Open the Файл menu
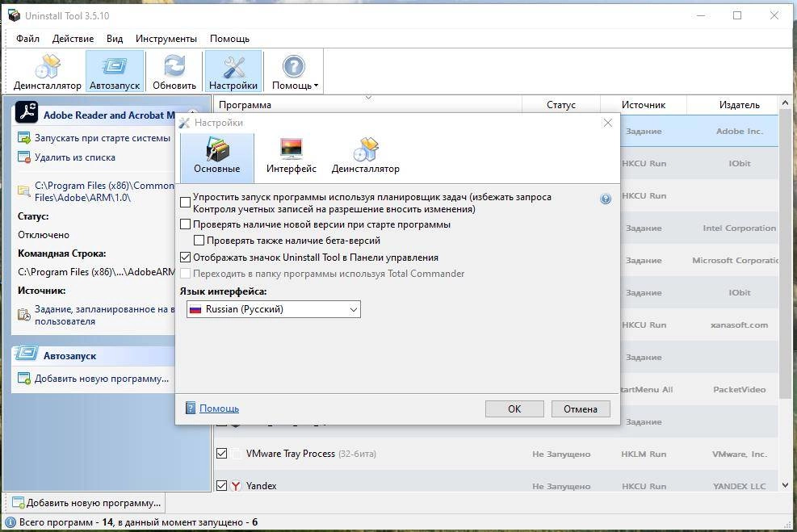Viewport: 797px width, 532px height. point(27,39)
